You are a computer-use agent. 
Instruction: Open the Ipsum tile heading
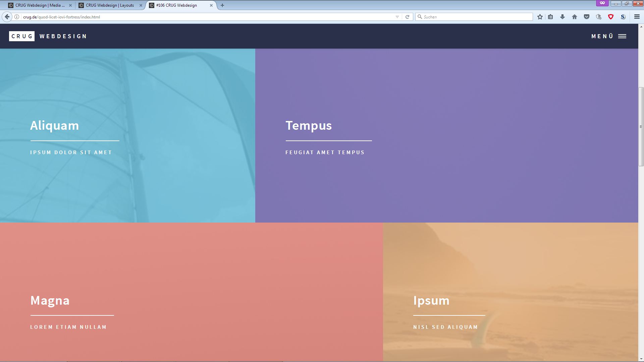(x=431, y=301)
